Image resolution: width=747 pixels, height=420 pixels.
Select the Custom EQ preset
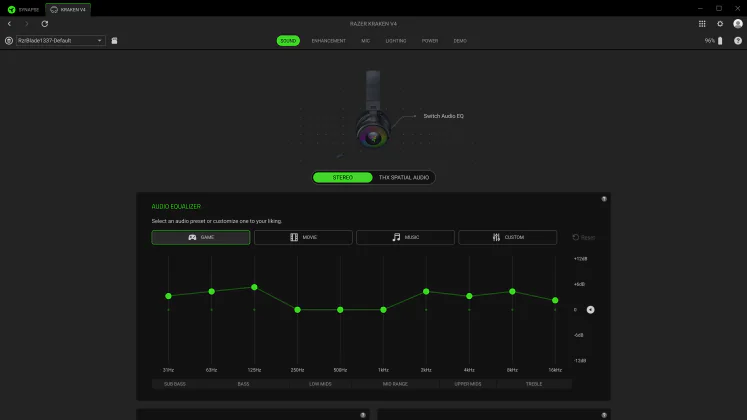click(x=507, y=237)
